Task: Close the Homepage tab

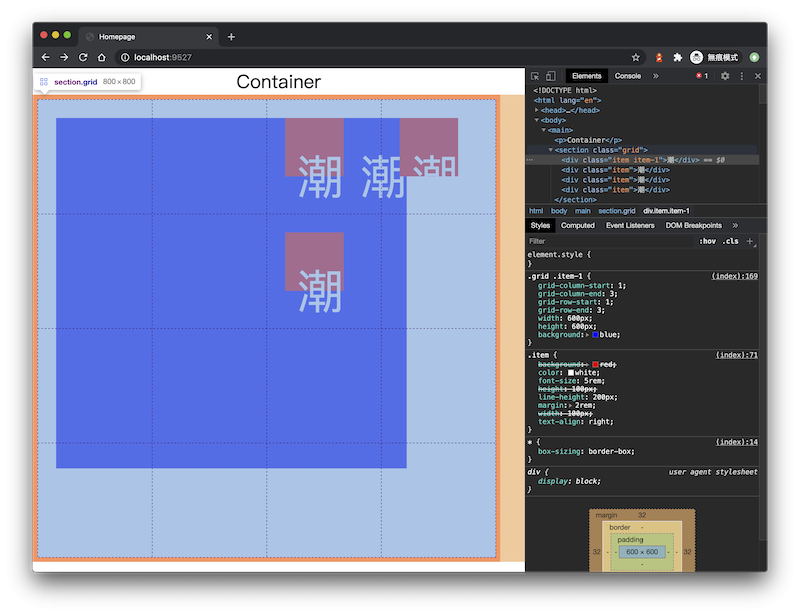Action: coord(209,37)
